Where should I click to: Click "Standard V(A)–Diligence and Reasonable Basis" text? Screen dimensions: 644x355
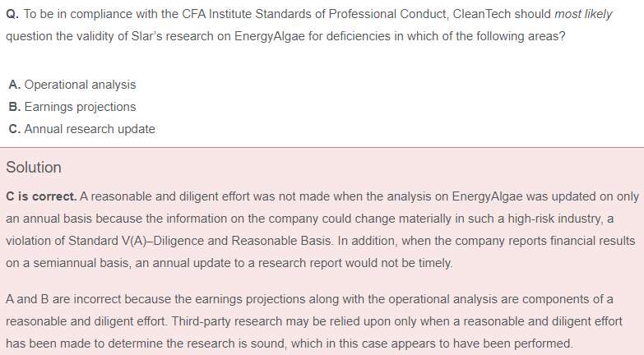(x=200, y=241)
